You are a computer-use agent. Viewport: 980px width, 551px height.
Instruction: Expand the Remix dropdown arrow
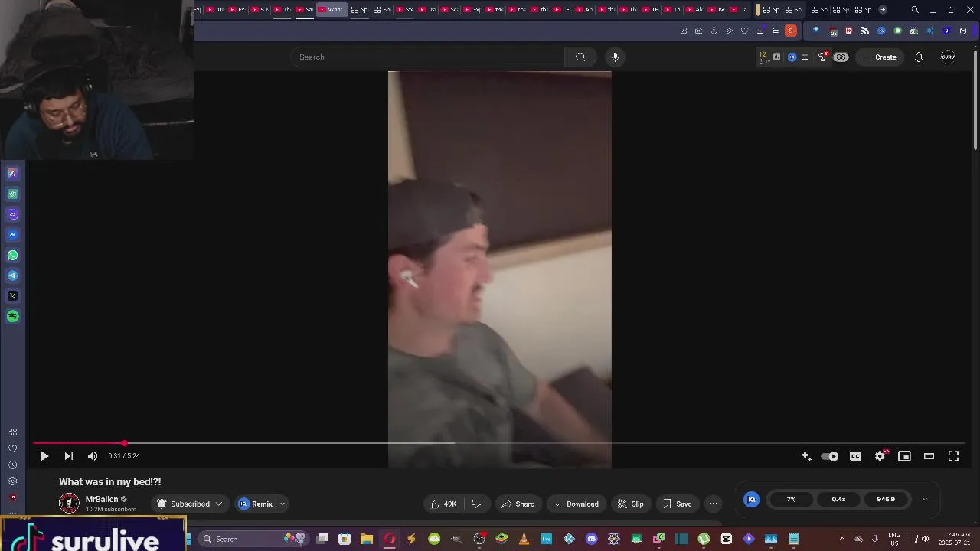[x=282, y=504]
